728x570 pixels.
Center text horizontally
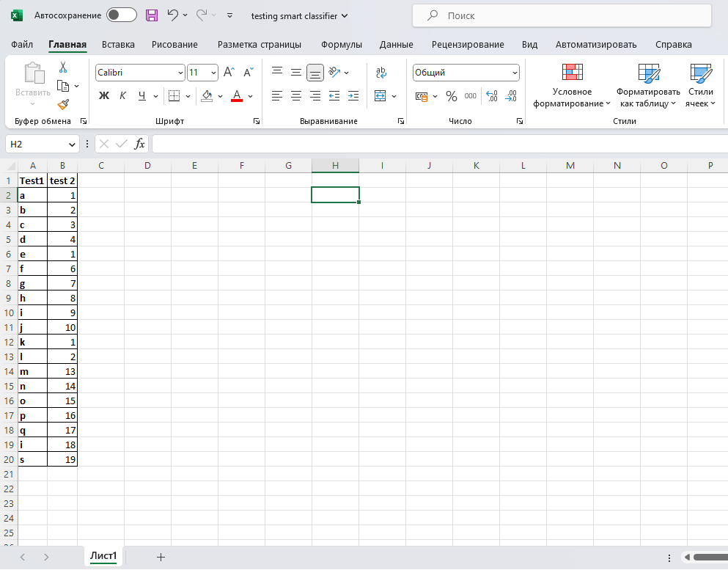pos(295,95)
